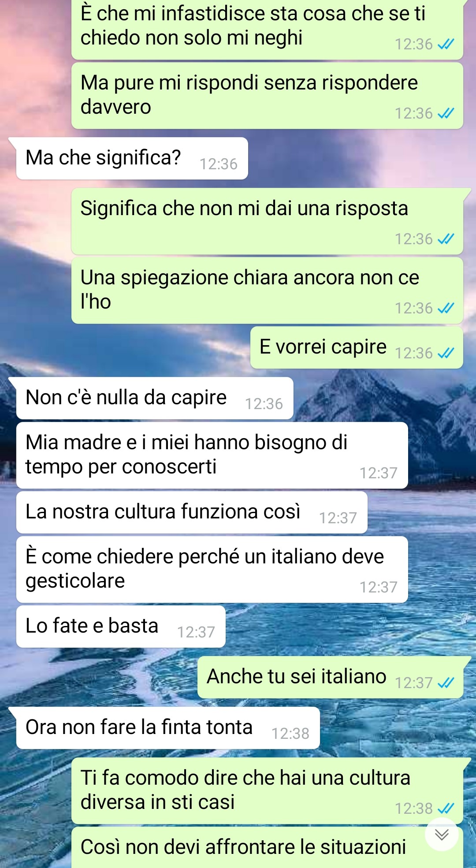The image size is (476, 868).
Task: Select the 'Ma che significa?' message
Action: pos(132,159)
